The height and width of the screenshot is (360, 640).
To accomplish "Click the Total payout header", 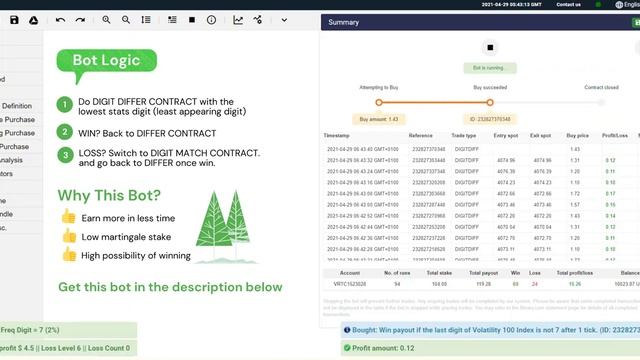I will [483, 273].
